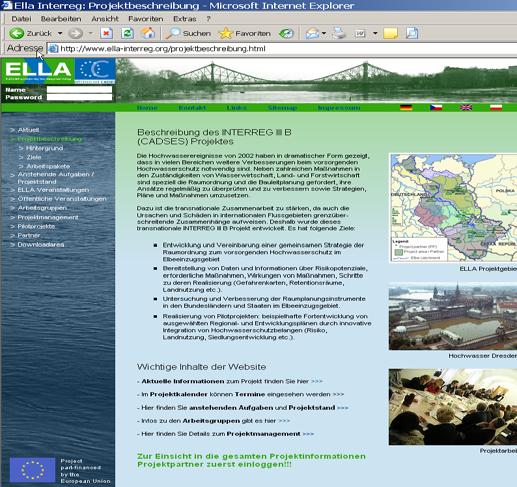Click the Kontakt navigation link
Screen dimensions: 517x487
point(192,108)
